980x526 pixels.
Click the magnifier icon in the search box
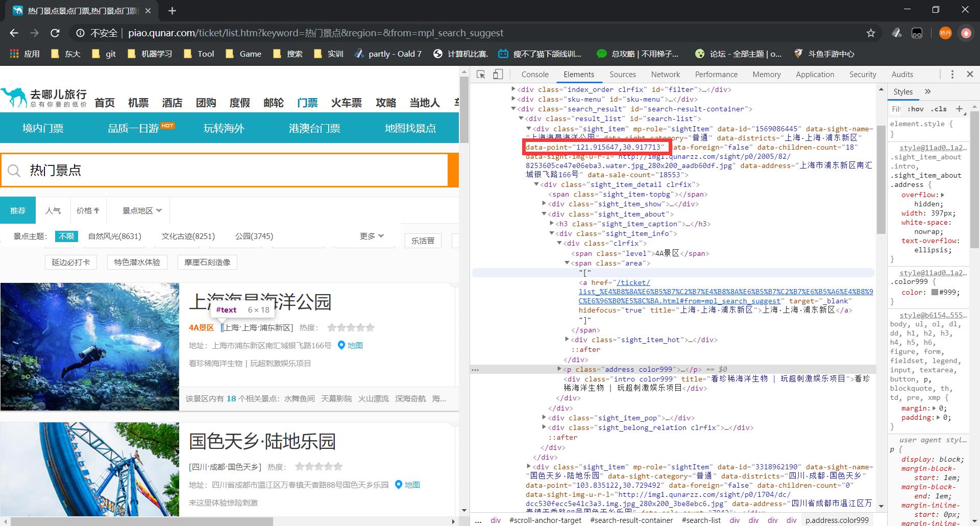click(14, 171)
